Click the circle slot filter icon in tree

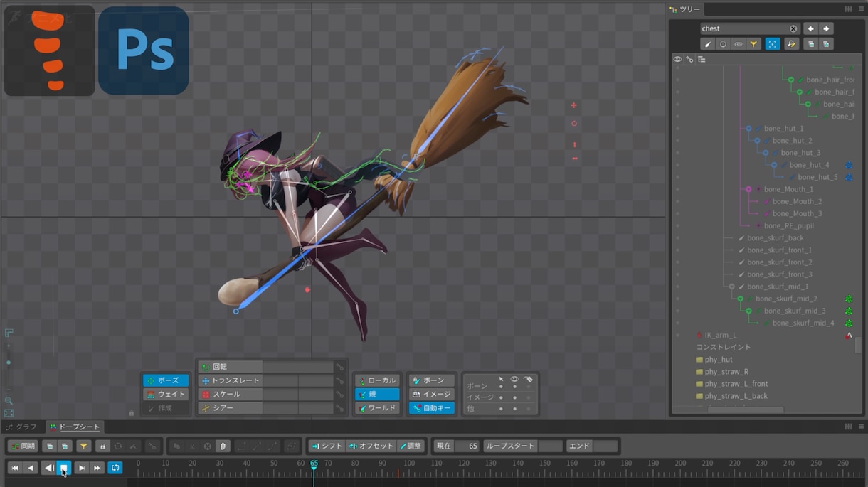click(x=723, y=44)
